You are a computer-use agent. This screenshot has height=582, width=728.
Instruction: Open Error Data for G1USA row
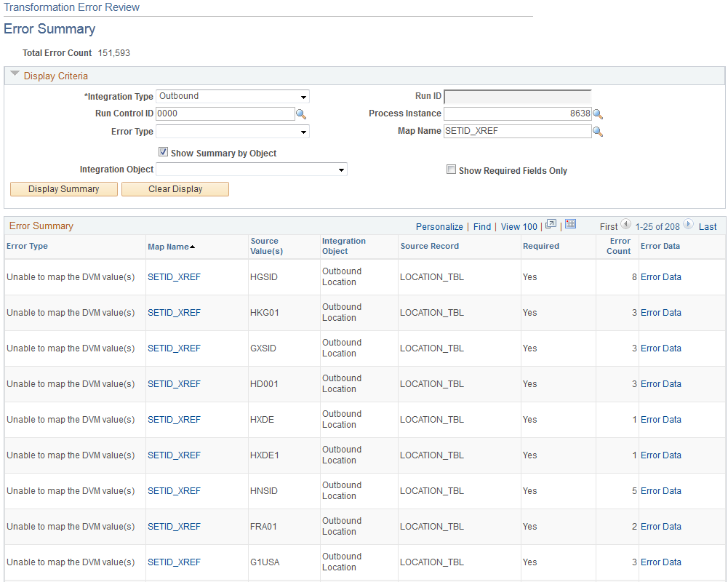[660, 562]
